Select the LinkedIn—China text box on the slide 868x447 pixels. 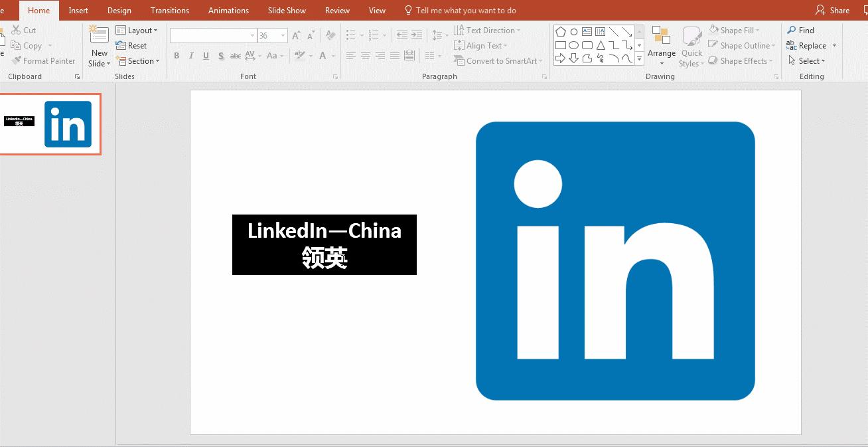325,244
